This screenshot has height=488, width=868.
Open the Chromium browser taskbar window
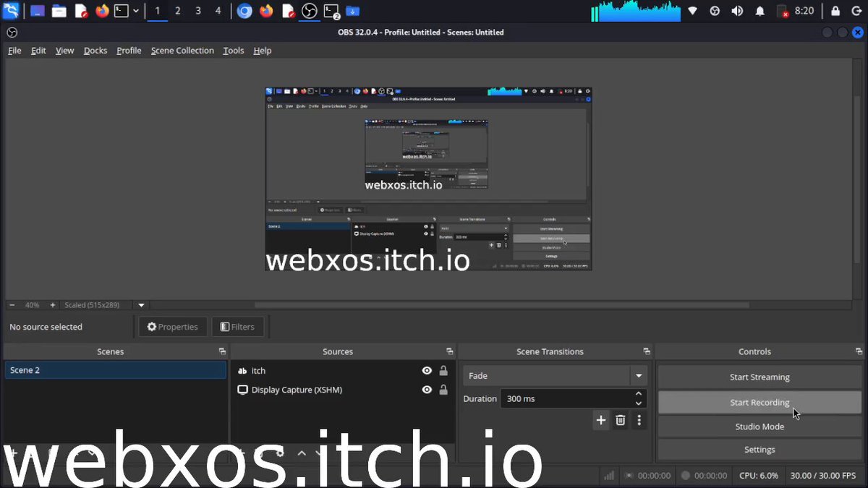pyautogui.click(x=245, y=11)
